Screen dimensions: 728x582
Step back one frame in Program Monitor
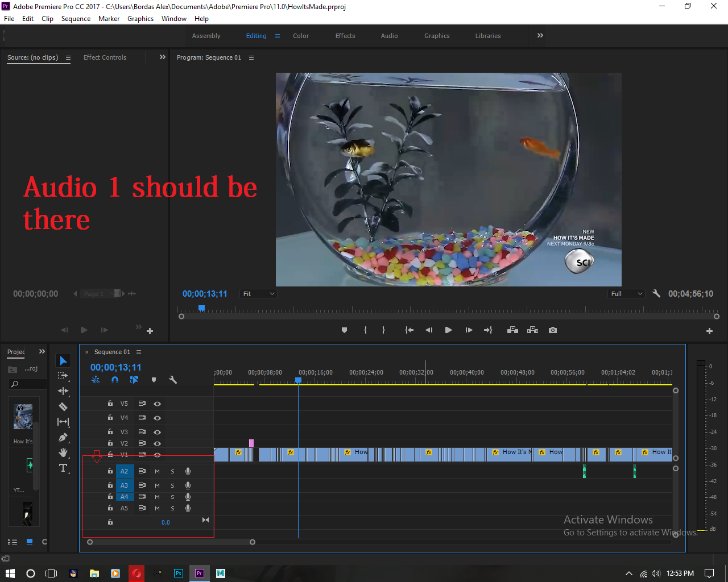click(429, 330)
